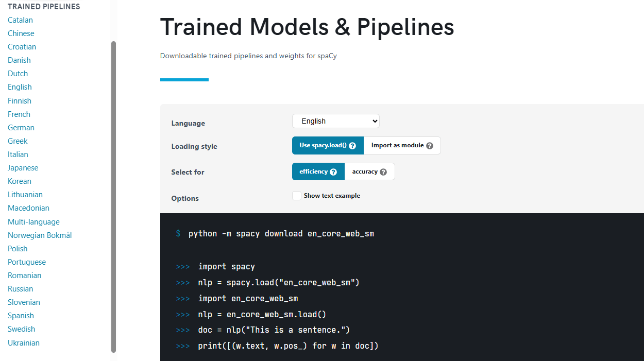Select Dutch in the sidebar
The image size is (644, 361).
[18, 74]
